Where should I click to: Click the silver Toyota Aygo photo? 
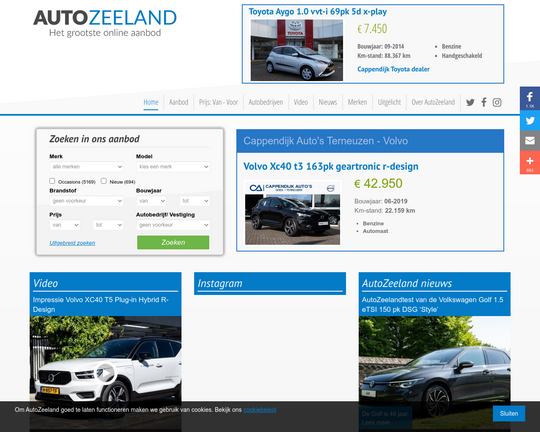[x=297, y=50]
